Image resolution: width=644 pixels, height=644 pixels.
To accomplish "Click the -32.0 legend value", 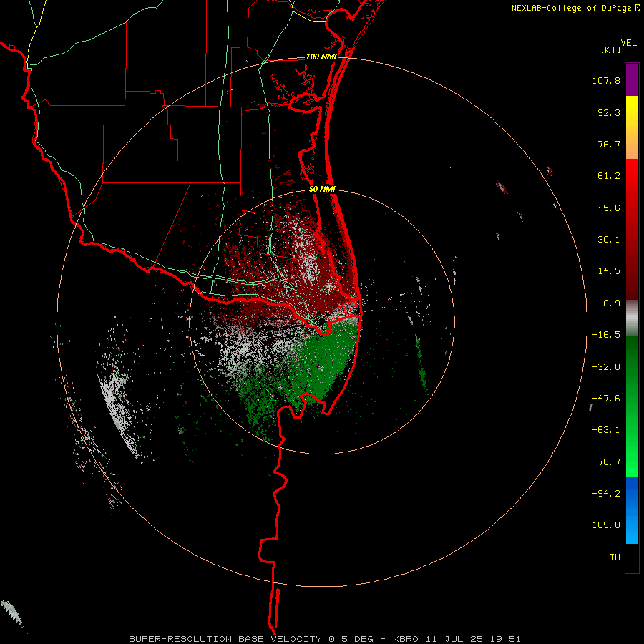I will 606,367.
